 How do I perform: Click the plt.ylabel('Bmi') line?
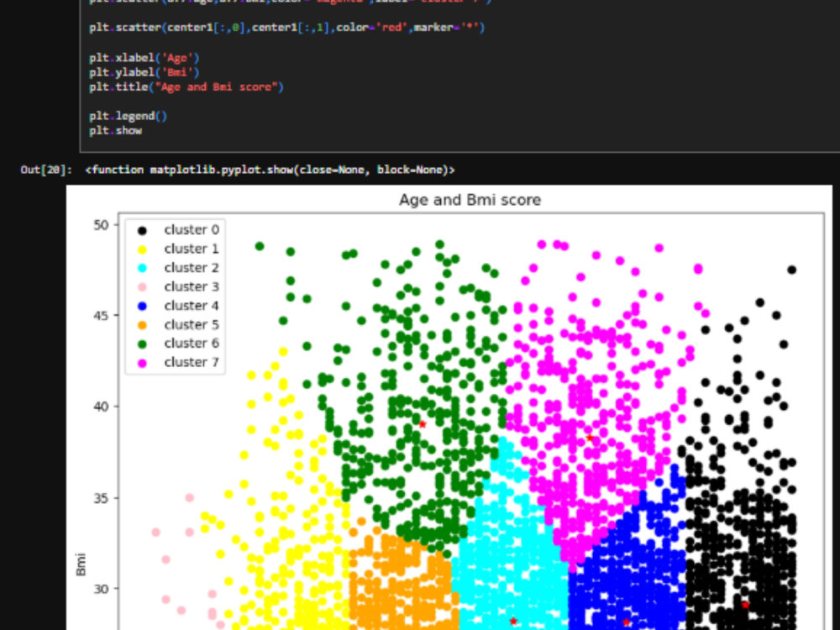(144, 71)
